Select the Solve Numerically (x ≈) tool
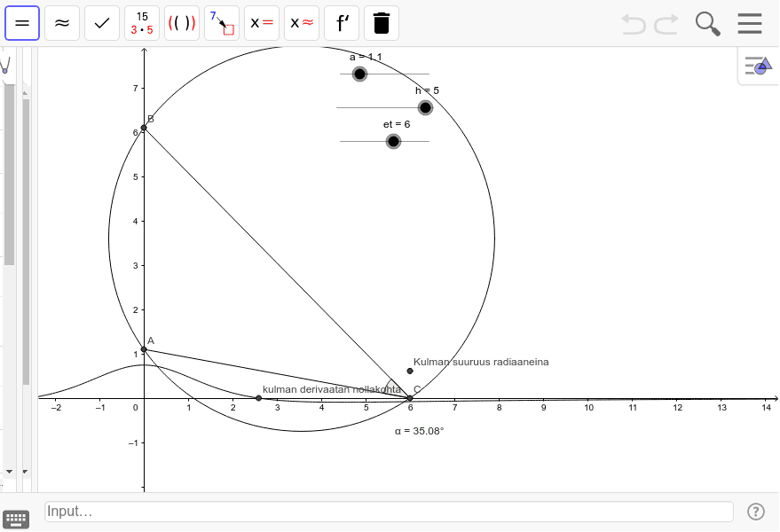The height and width of the screenshot is (532, 780). click(x=302, y=23)
